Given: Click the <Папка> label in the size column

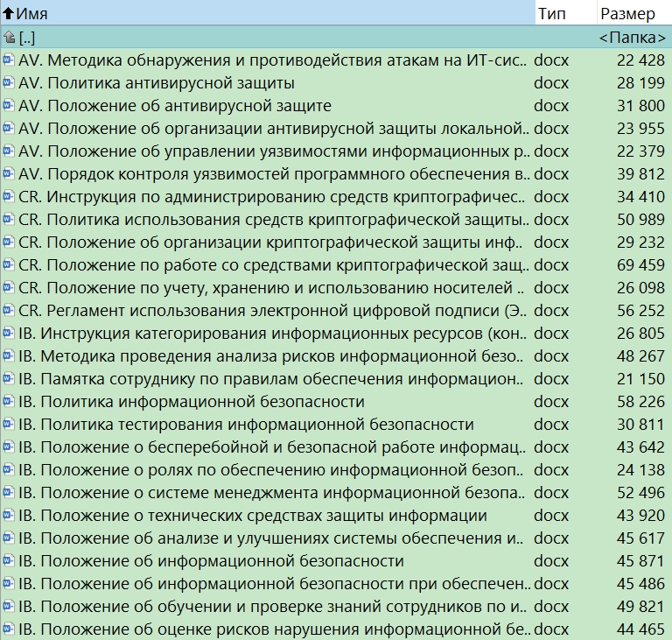Looking at the screenshot, I should [633, 38].
